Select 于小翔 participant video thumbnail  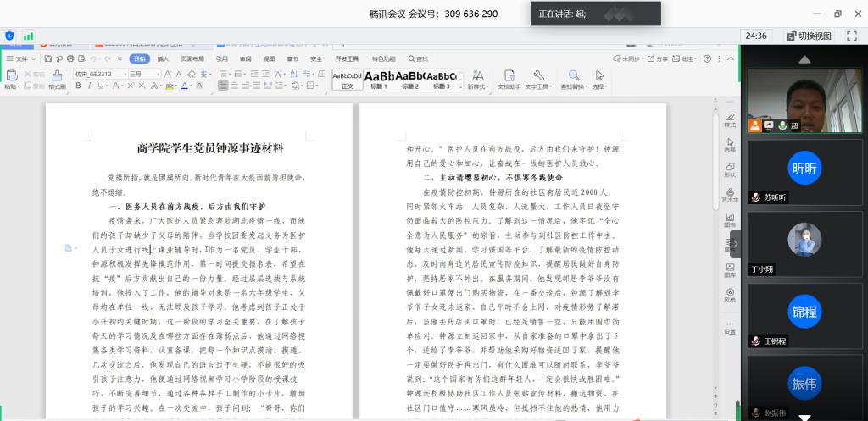click(x=804, y=245)
